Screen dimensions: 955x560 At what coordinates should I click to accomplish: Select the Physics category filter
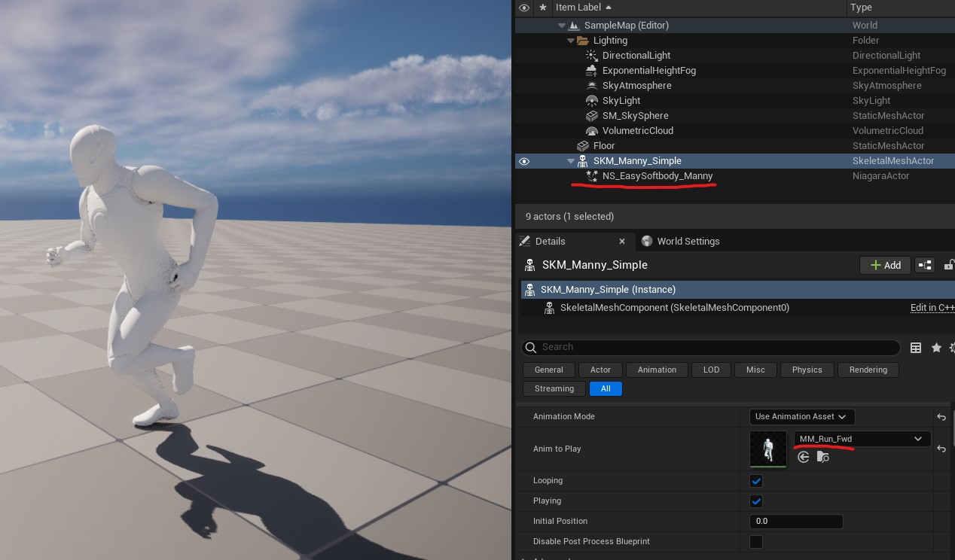807,370
